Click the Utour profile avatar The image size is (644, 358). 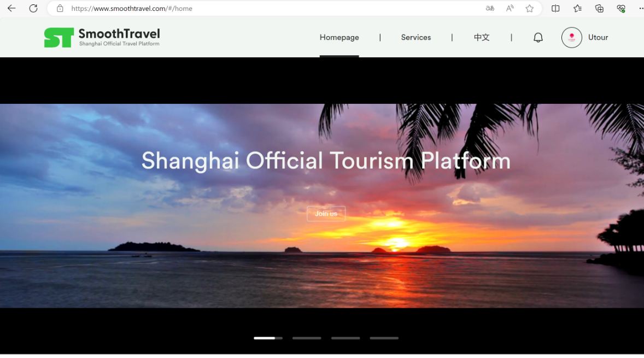571,38
